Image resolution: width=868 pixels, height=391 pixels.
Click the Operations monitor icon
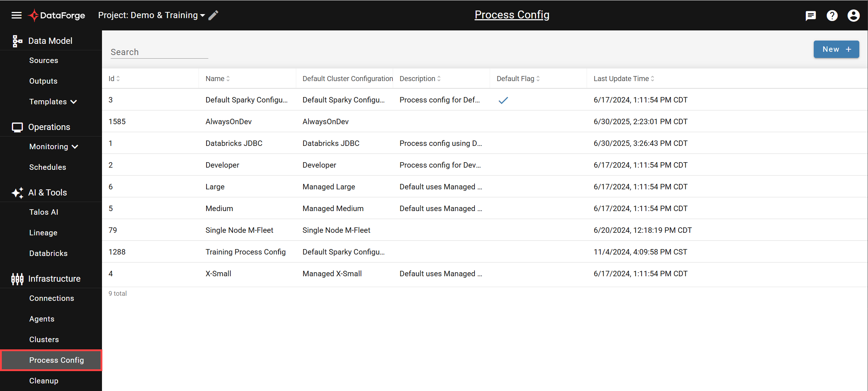17,127
